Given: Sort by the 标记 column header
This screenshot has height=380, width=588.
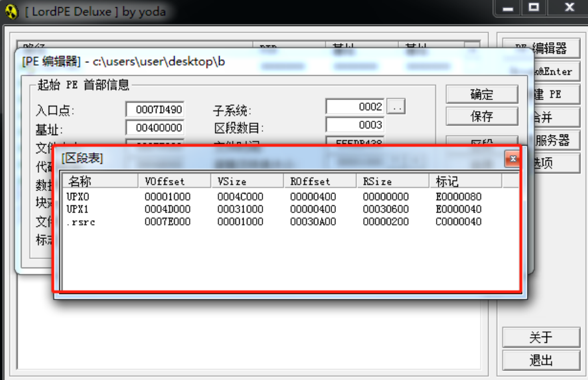Looking at the screenshot, I should 465,181.
